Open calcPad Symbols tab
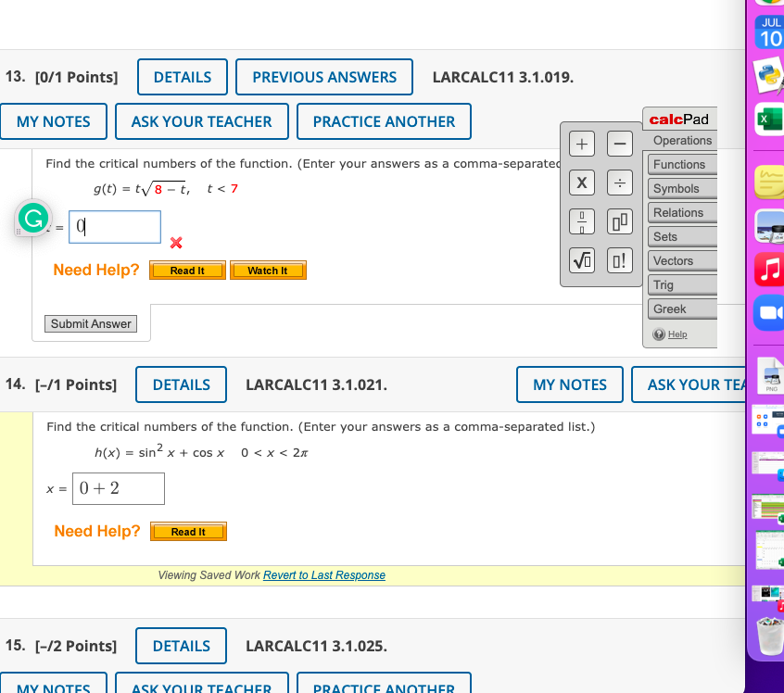Image resolution: width=784 pixels, height=693 pixels. (682, 188)
